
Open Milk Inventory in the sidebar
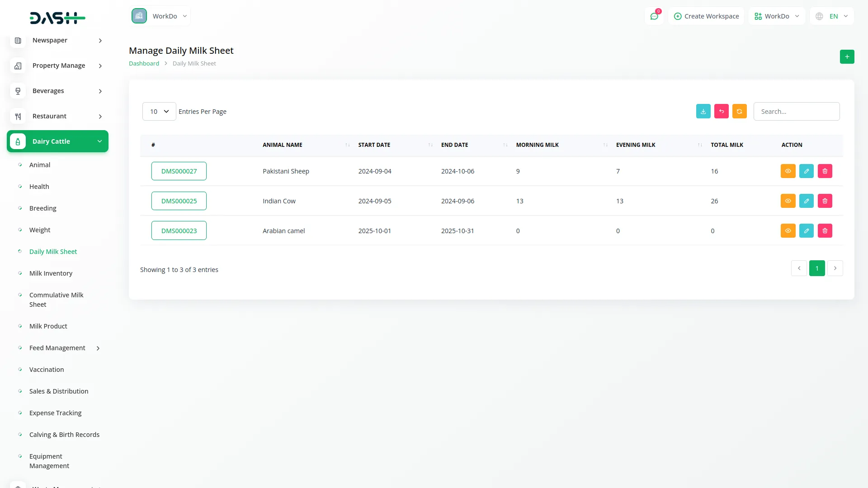pos(51,273)
